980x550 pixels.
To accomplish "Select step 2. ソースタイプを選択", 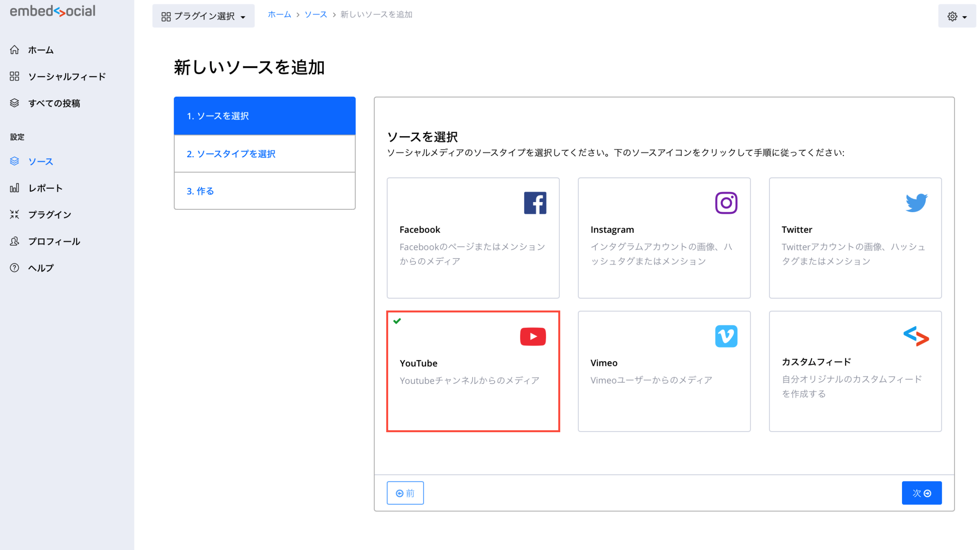I will pyautogui.click(x=265, y=154).
